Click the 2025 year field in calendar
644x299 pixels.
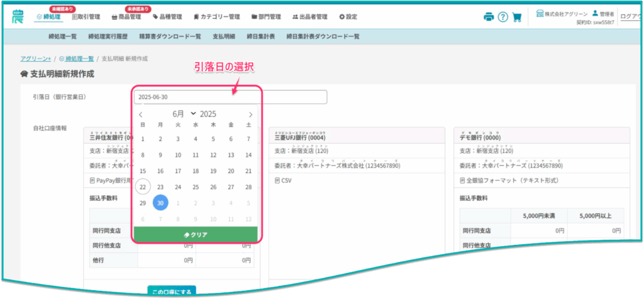pos(208,115)
